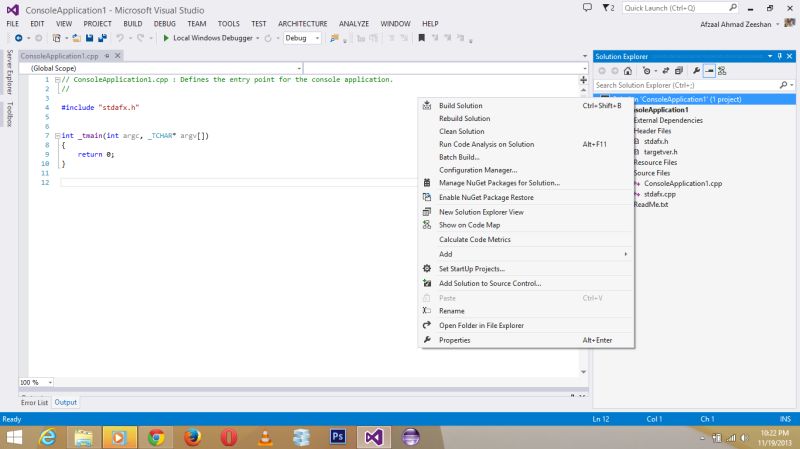800x449 pixels.
Task: Choose Set StartUp Projects from menu
Action: [x=526, y=269]
